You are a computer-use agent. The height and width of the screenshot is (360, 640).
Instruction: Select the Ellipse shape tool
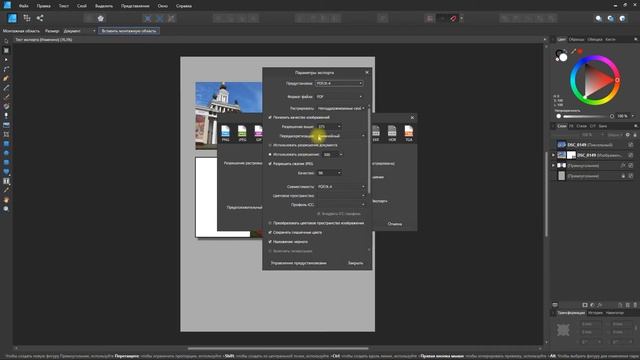6,153
